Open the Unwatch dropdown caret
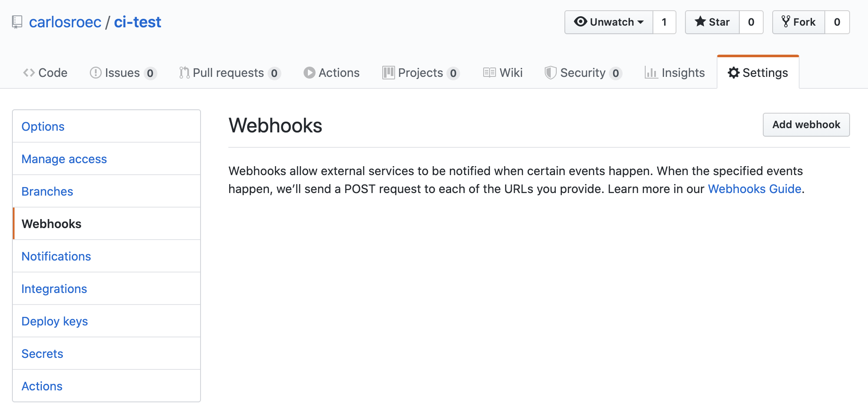This screenshot has width=868, height=410. pyautogui.click(x=640, y=22)
